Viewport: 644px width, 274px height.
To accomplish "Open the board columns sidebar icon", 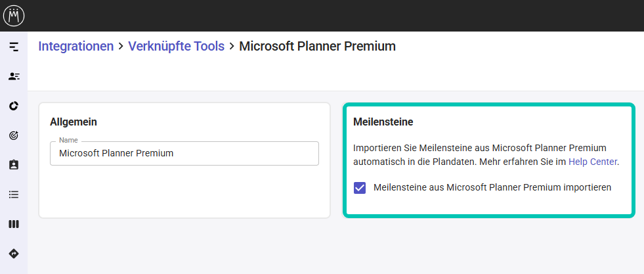I will (14, 224).
